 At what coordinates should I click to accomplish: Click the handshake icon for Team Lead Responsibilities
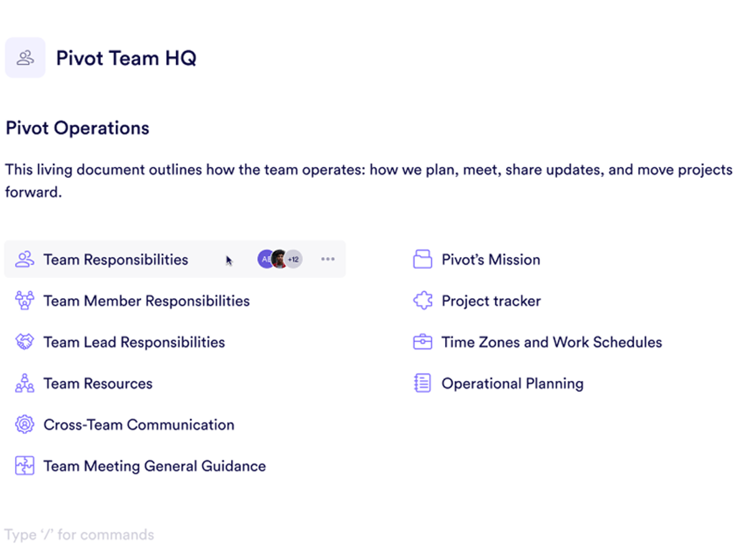tap(24, 342)
